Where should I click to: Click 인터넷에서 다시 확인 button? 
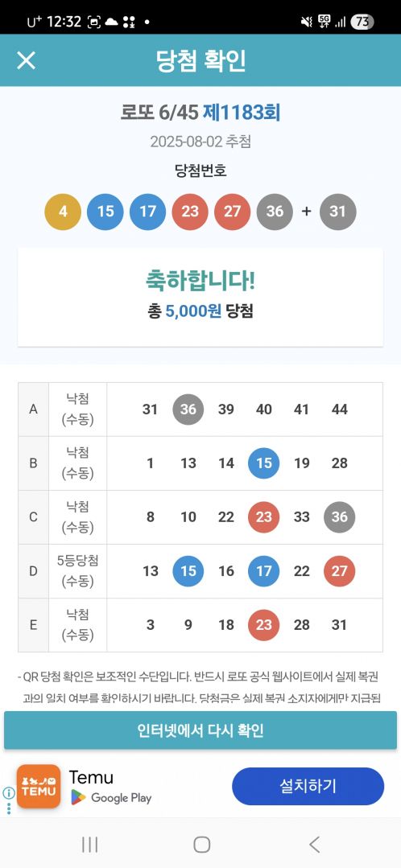coord(200,730)
